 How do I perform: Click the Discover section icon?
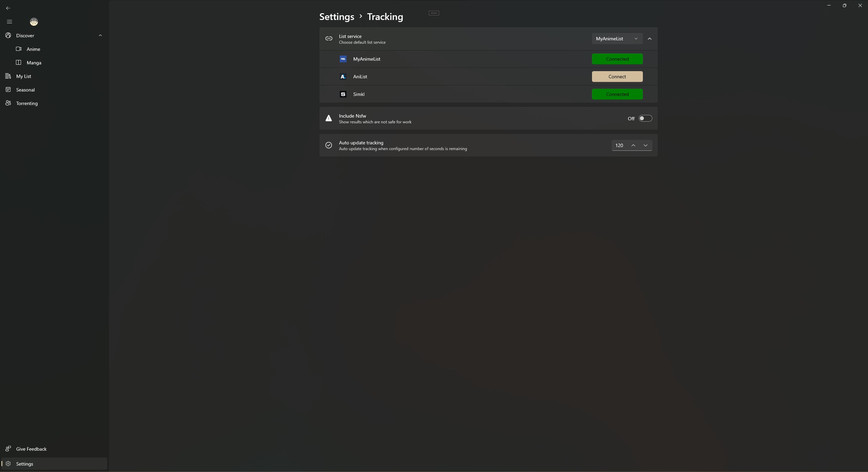pos(8,36)
